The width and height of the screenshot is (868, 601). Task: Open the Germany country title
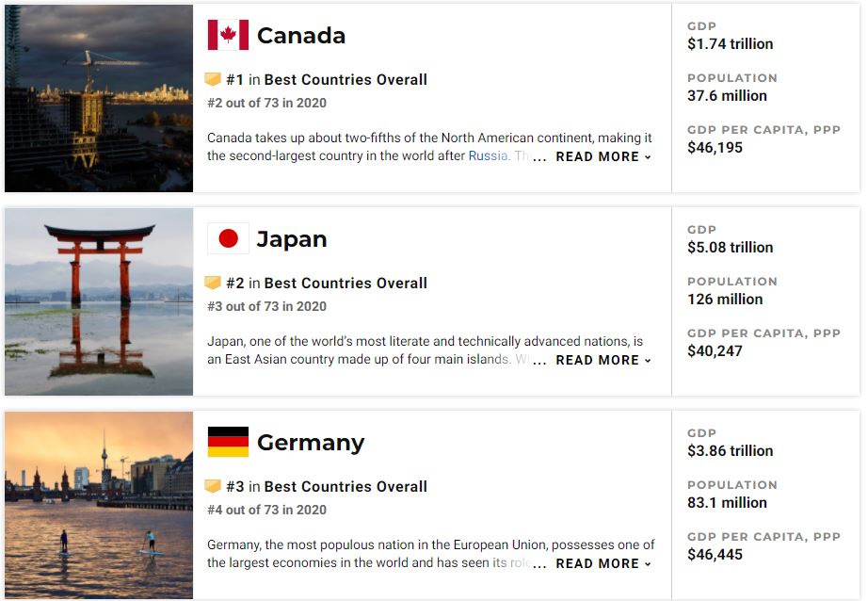(310, 443)
